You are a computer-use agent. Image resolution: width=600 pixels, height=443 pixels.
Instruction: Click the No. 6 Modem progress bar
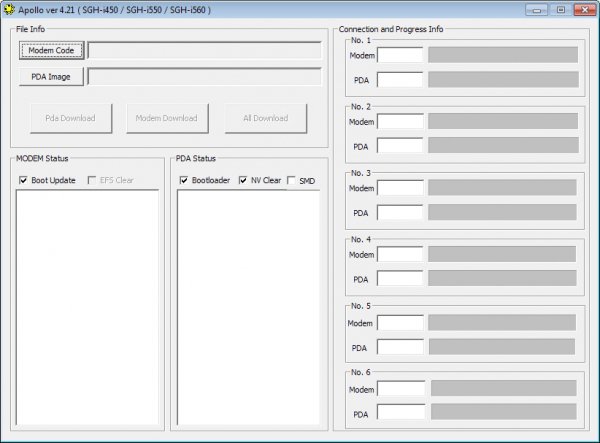(504, 389)
